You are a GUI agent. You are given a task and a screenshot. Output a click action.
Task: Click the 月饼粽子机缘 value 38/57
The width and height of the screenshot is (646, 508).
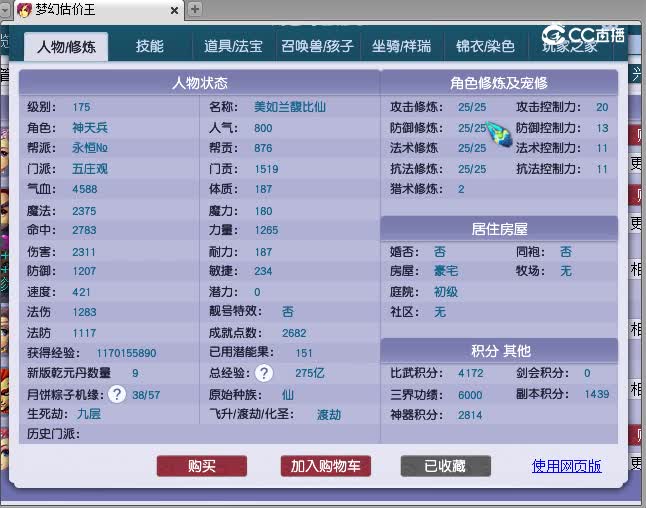pos(146,395)
